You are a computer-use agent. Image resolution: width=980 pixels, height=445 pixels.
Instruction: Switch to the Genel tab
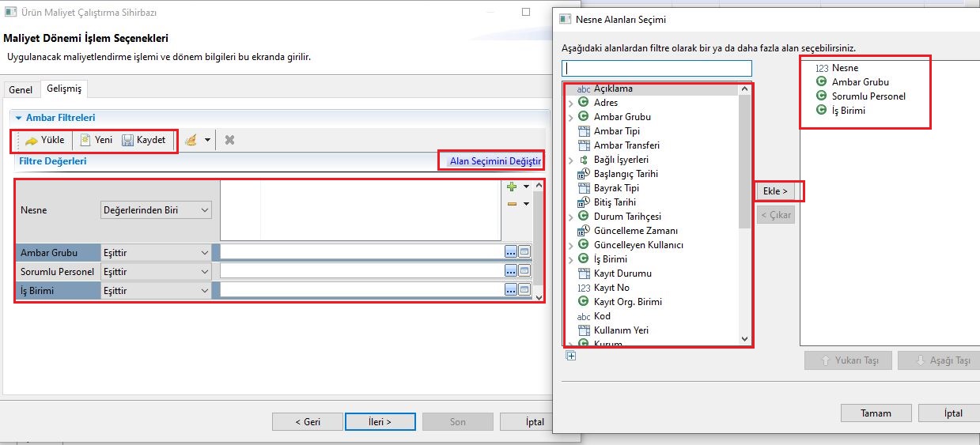coord(21,89)
